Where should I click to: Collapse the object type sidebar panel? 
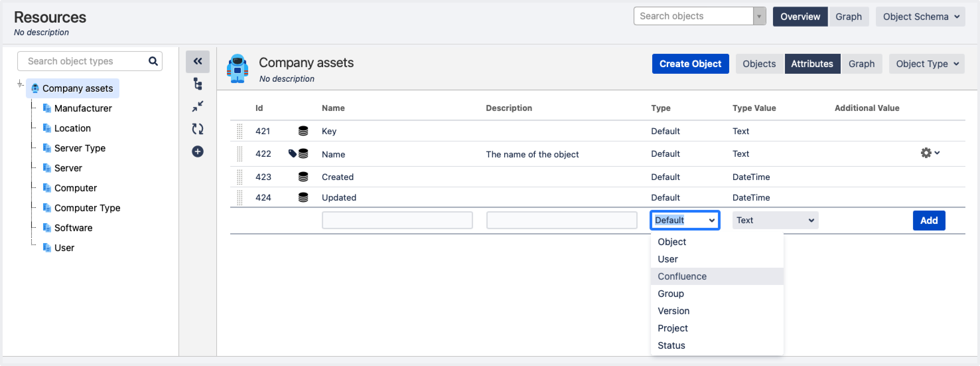197,61
